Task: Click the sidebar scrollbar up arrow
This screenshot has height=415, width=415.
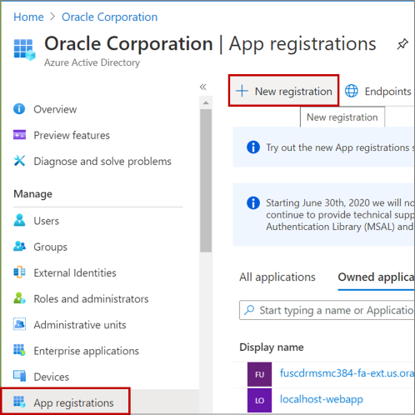Action: point(206,103)
